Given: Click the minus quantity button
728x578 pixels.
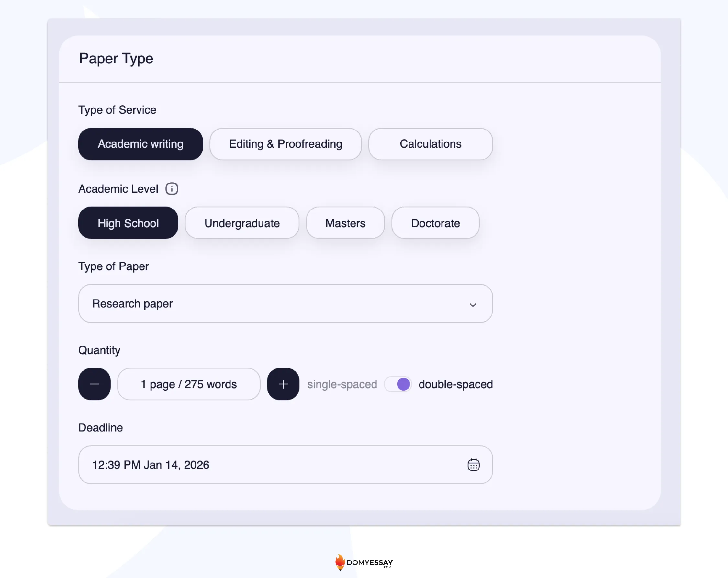Looking at the screenshot, I should coord(95,384).
